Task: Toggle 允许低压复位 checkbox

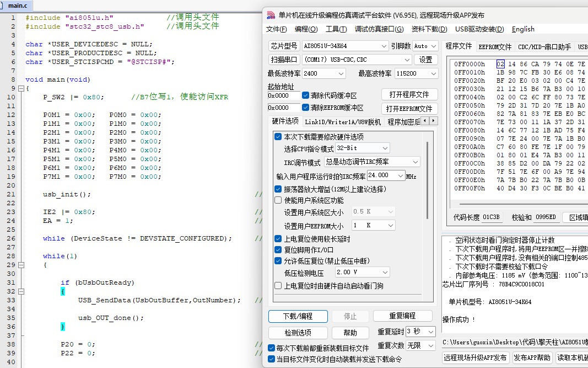Action: [x=278, y=260]
